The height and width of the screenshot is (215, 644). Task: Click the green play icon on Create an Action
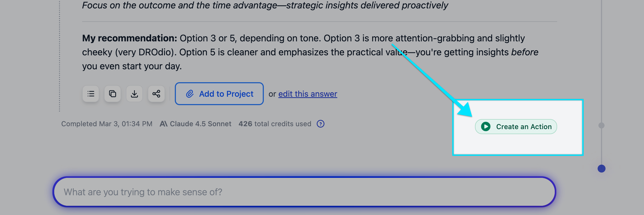(x=486, y=127)
